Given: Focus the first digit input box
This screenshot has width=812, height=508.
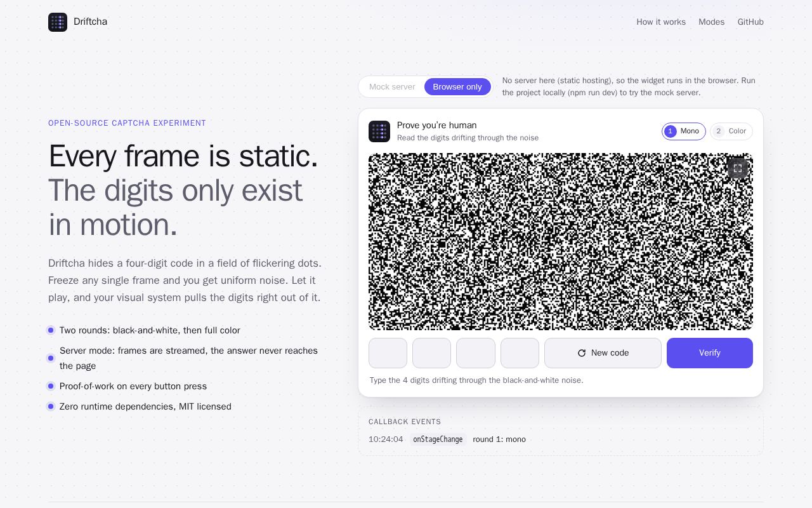Looking at the screenshot, I should (388, 353).
